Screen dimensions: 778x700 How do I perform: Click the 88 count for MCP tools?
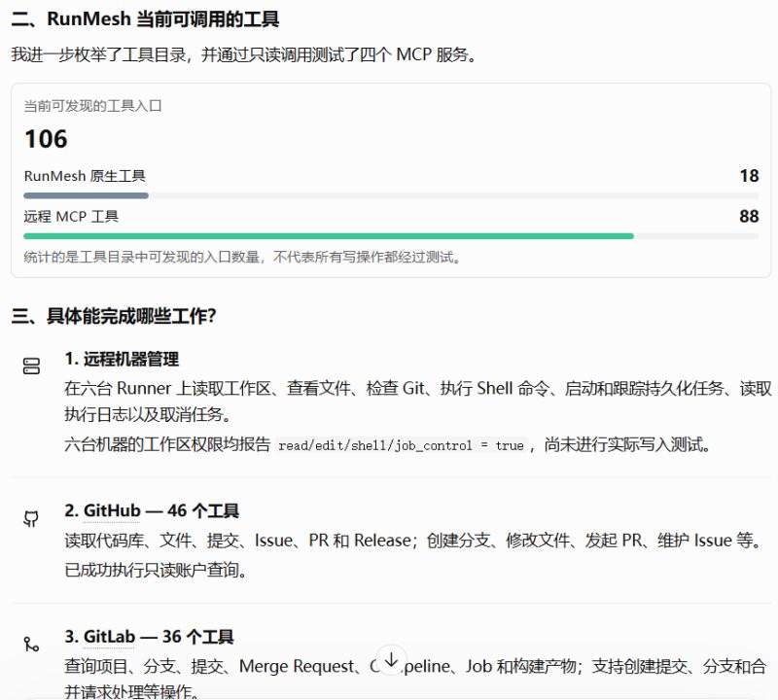pyautogui.click(x=749, y=216)
